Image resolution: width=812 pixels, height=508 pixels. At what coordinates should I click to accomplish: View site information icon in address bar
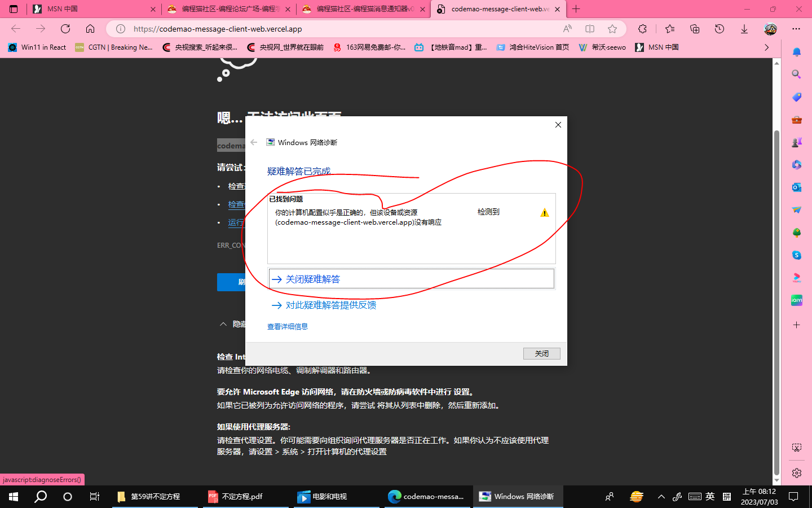[x=121, y=29]
